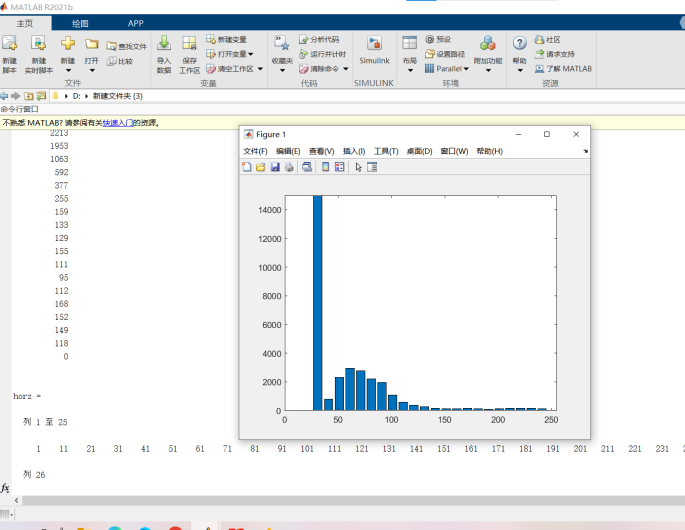Open 工具(T) menu in Figure 1
The height and width of the screenshot is (530, 685).
click(386, 151)
